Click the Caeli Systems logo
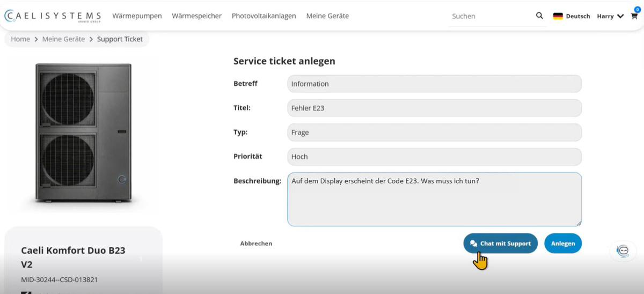 53,16
